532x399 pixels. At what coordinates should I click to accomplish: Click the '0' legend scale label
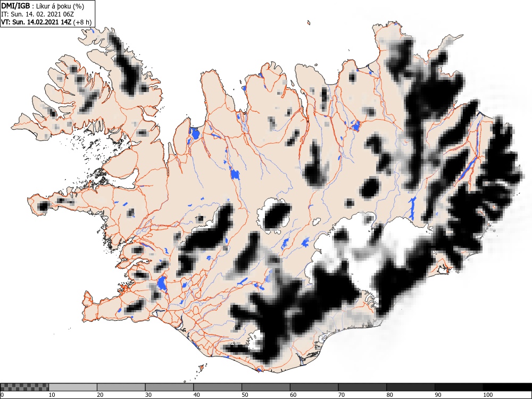[2, 395]
